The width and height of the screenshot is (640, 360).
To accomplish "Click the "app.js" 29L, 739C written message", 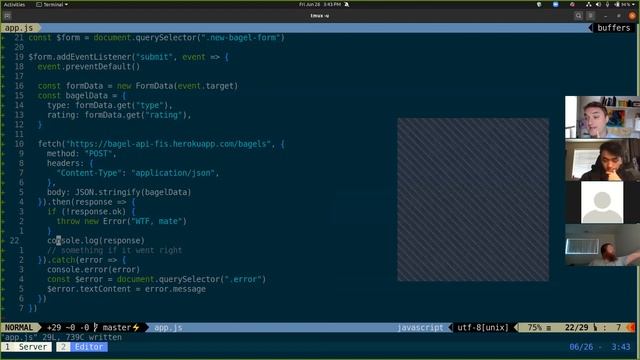I will 62,338.
